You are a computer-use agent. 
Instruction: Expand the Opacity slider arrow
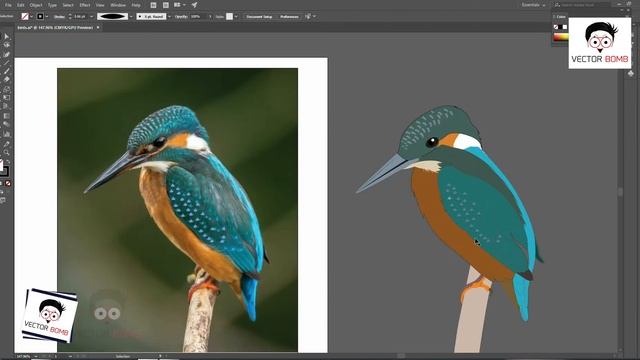(x=211, y=17)
